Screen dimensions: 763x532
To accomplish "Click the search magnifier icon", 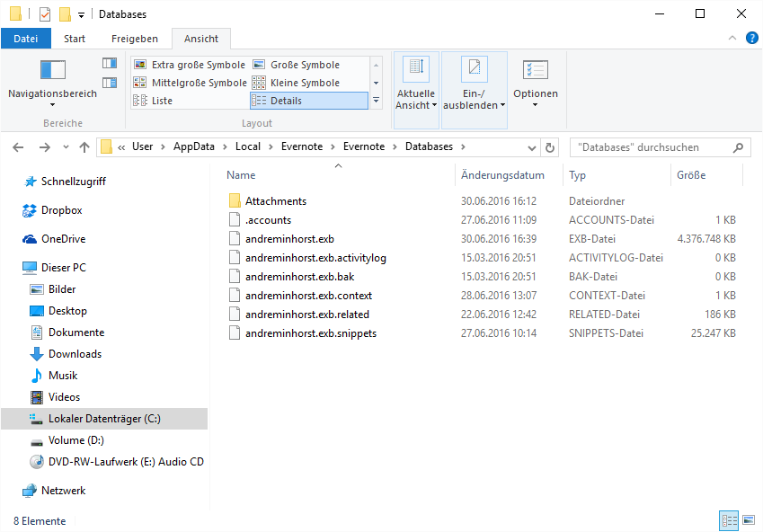I will coord(738,147).
